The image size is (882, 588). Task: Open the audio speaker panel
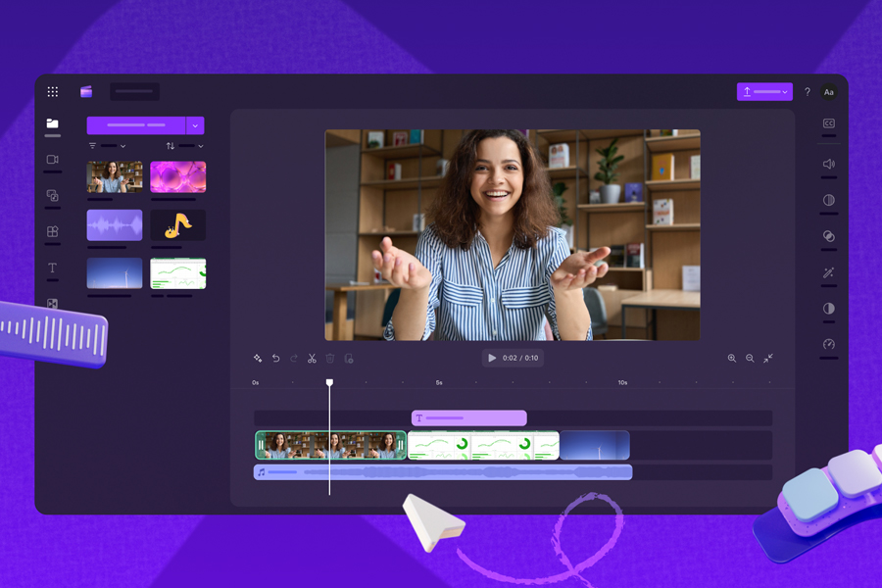828,164
